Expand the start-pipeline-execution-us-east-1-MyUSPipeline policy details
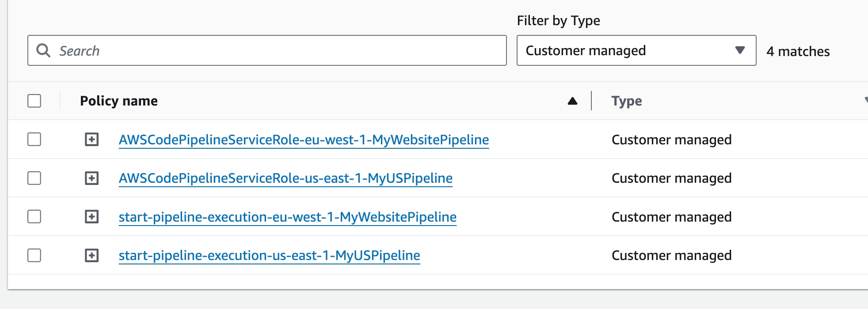This screenshot has height=309, width=868. (x=91, y=256)
